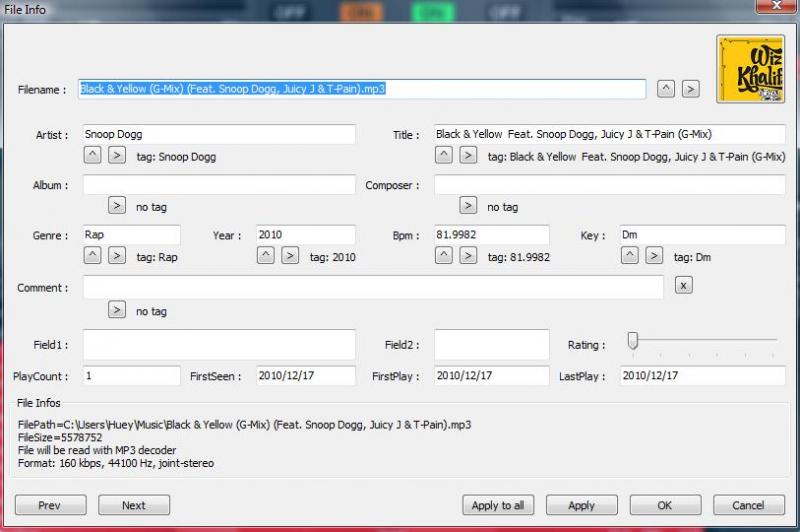Image resolution: width=800 pixels, height=532 pixels.
Task: Click the right arrow next to Filename field
Action: pos(690,89)
